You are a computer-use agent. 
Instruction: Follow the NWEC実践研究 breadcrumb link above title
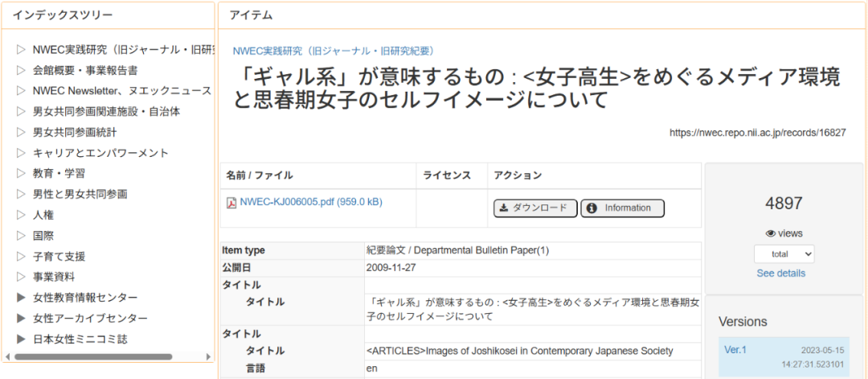[334, 51]
